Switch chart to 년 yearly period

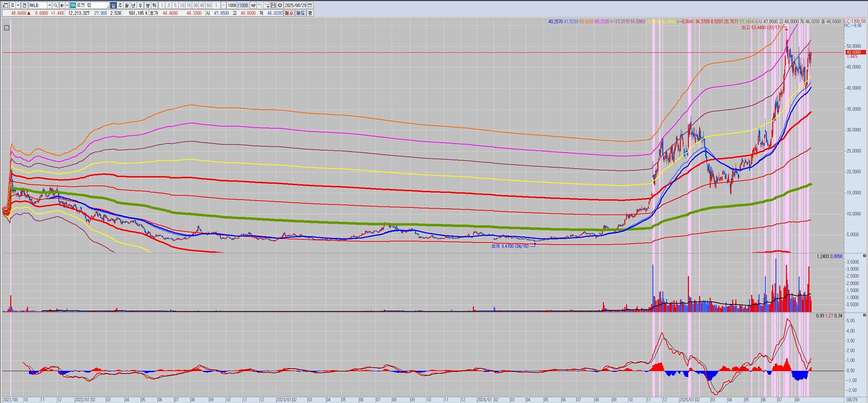[x=134, y=5]
